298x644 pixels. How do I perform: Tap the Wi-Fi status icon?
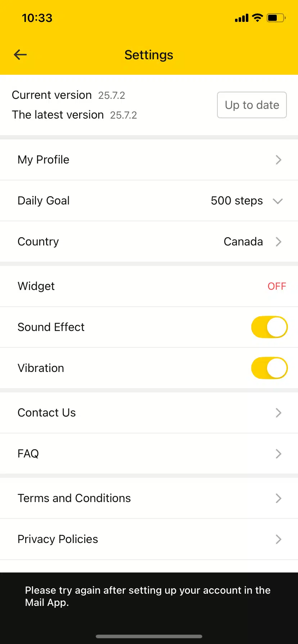coord(257,18)
